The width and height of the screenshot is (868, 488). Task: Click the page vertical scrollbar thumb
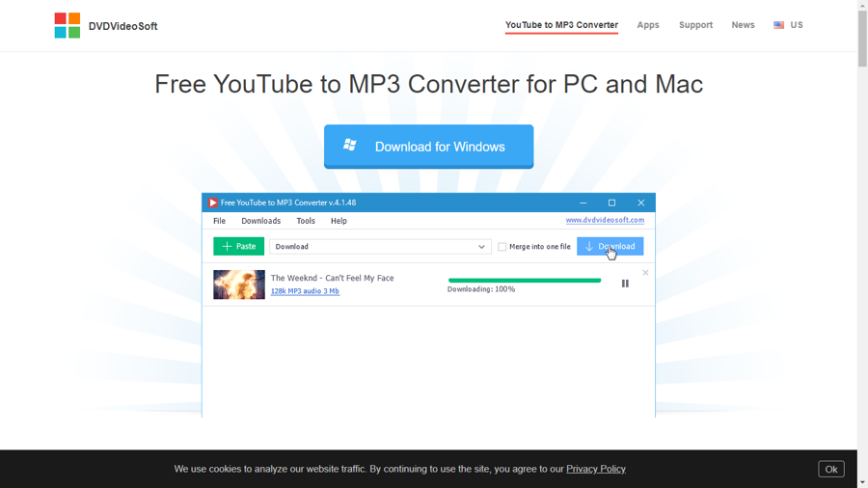[862, 39]
